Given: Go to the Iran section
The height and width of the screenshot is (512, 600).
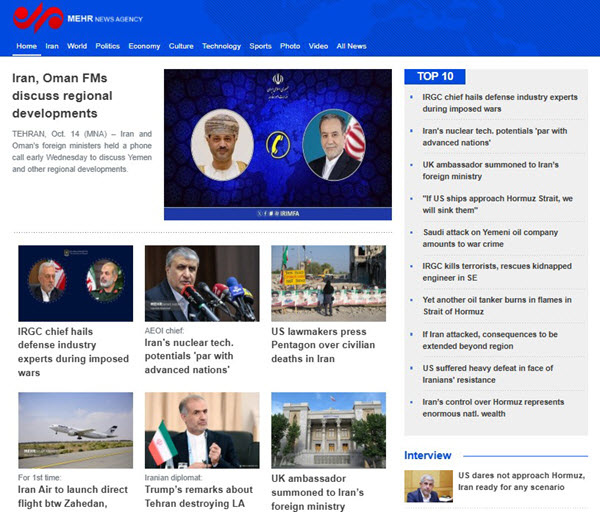Looking at the screenshot, I should tap(52, 46).
